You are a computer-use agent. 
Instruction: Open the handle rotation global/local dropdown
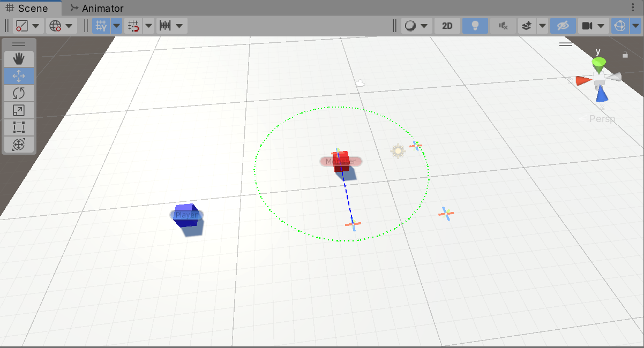62,26
